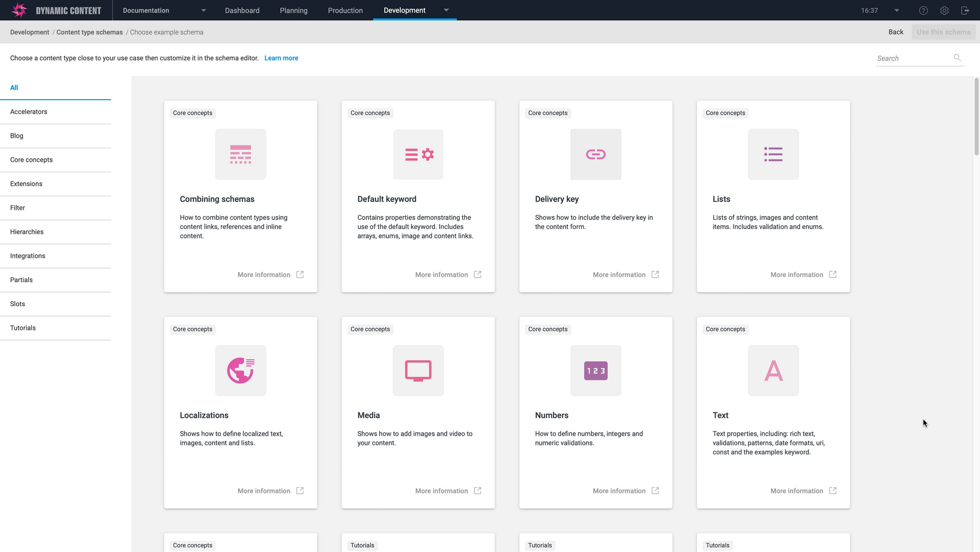Open More information for Lists

coord(797,275)
